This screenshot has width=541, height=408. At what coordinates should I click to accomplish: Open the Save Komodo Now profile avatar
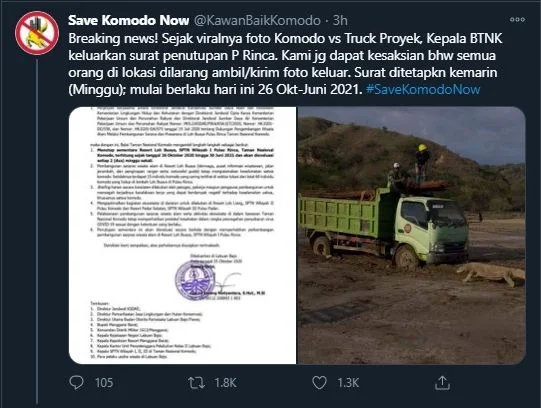click(x=37, y=33)
